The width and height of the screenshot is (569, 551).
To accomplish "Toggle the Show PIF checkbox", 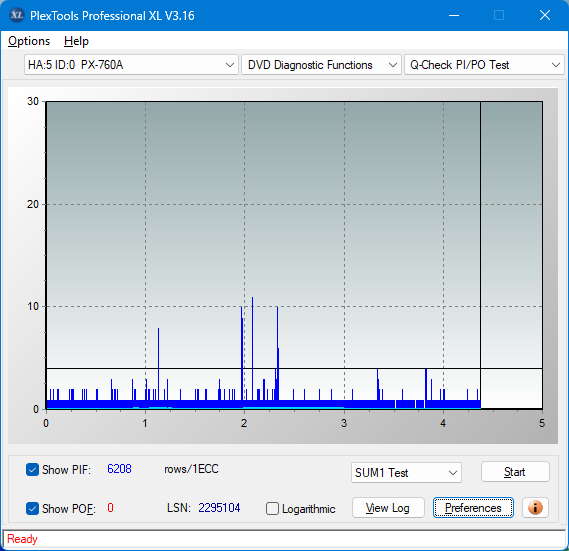I will 32,469.
